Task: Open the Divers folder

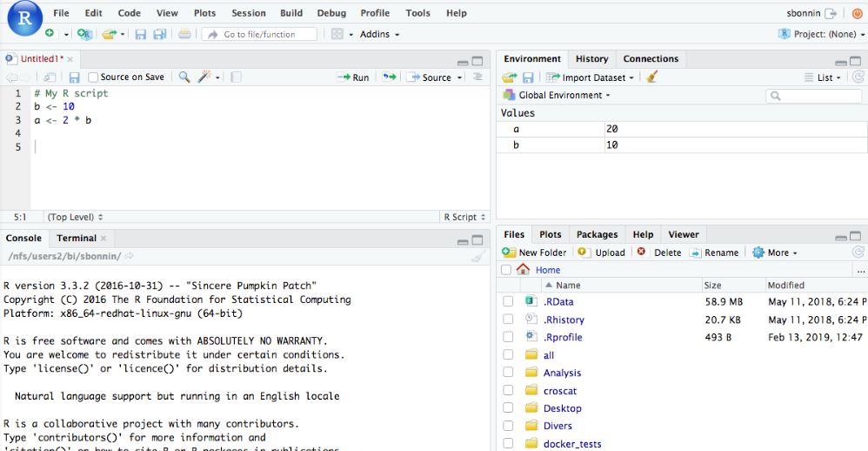Action: pyautogui.click(x=558, y=426)
